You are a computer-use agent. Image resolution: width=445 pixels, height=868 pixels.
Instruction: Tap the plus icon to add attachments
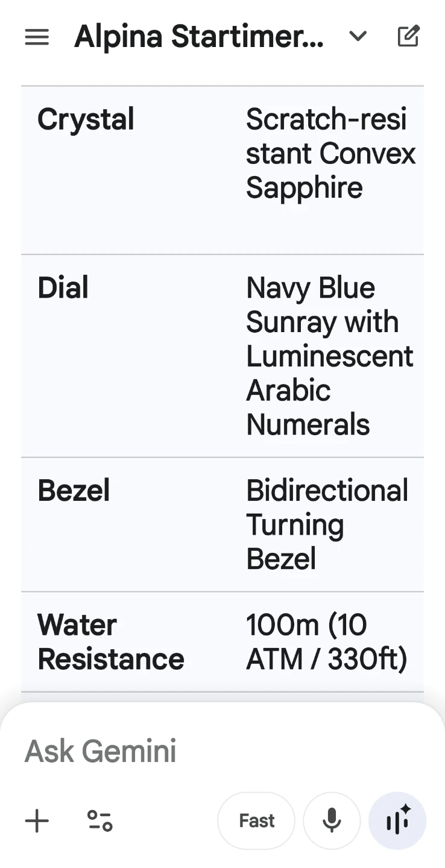coord(37,821)
